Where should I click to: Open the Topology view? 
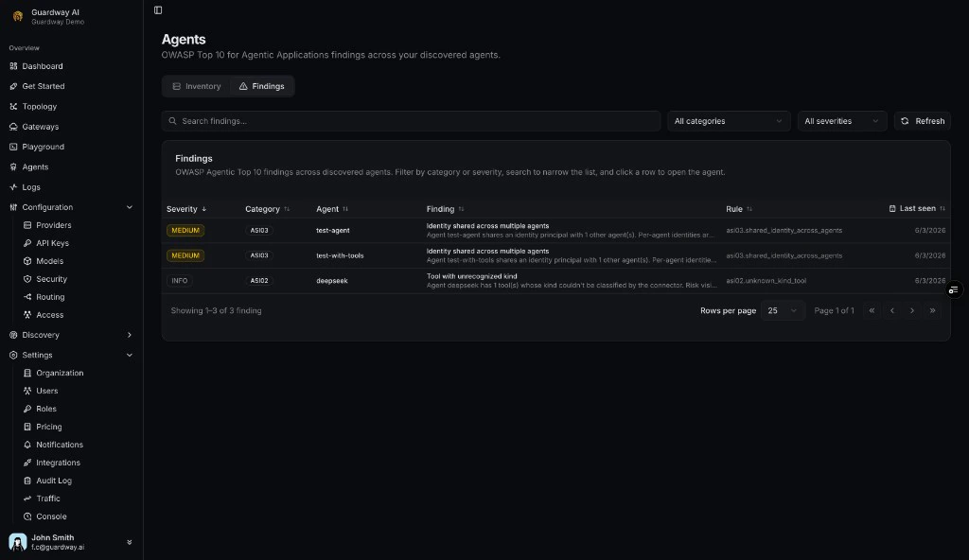click(x=33, y=106)
